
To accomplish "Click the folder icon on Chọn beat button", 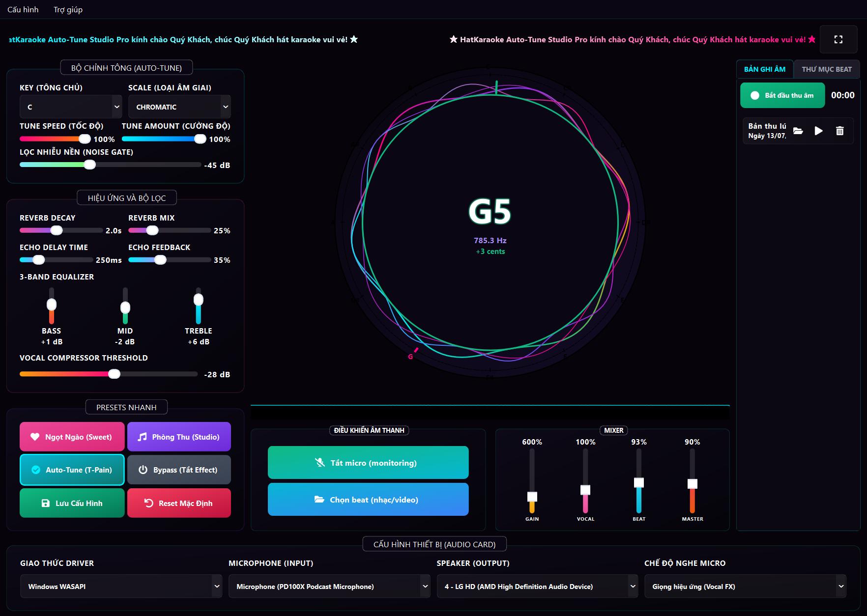I will [x=319, y=500].
